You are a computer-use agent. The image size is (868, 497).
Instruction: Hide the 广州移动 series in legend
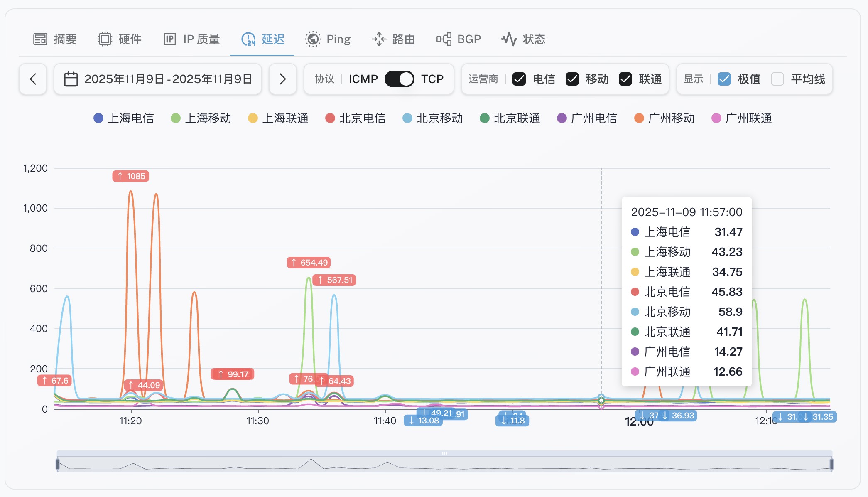pyautogui.click(x=664, y=118)
